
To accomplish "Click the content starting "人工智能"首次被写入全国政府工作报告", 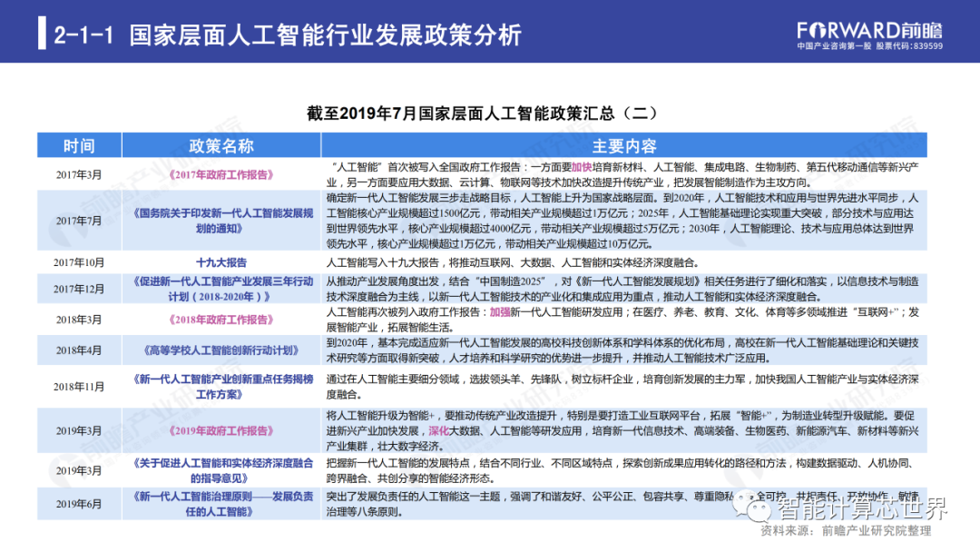I will pyautogui.click(x=622, y=175).
